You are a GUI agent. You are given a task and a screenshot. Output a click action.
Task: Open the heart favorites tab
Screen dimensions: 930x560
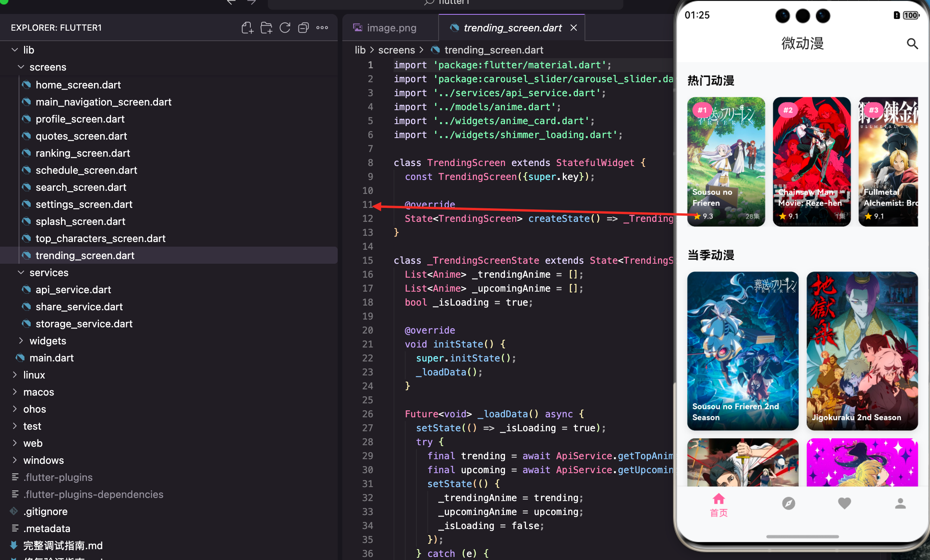[844, 503]
